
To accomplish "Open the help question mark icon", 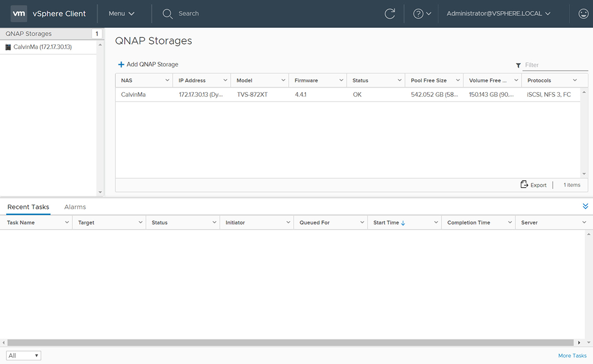I will tap(418, 14).
